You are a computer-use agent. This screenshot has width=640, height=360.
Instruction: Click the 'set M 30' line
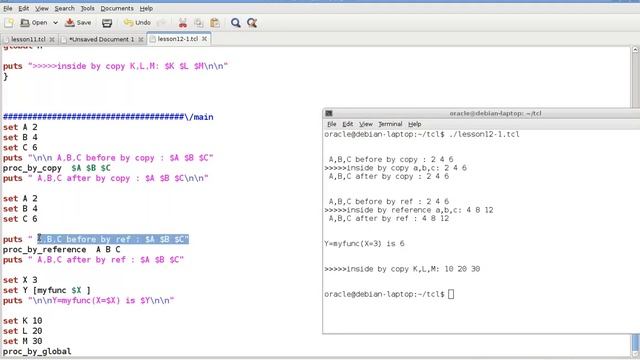[x=22, y=341]
